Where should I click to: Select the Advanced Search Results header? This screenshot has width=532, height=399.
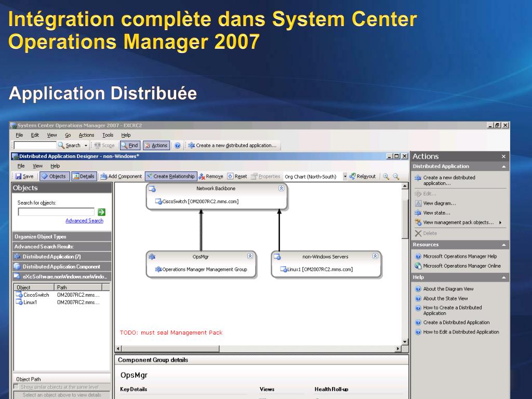62,247
